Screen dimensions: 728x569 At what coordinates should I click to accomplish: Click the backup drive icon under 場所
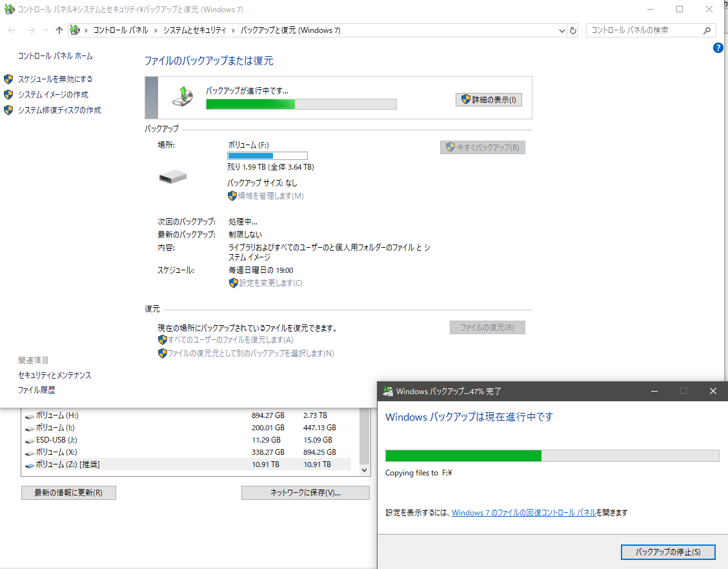173,177
